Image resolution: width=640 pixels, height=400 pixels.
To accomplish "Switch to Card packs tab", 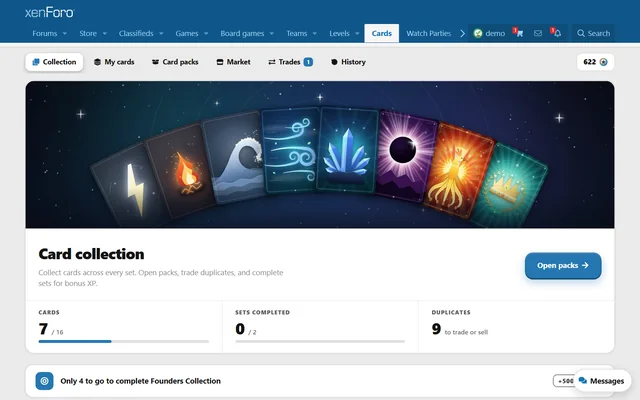I will pos(176,62).
